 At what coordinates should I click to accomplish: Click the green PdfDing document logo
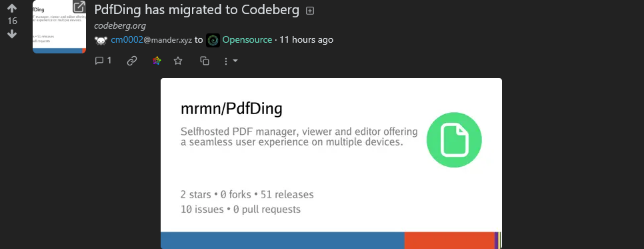454,140
